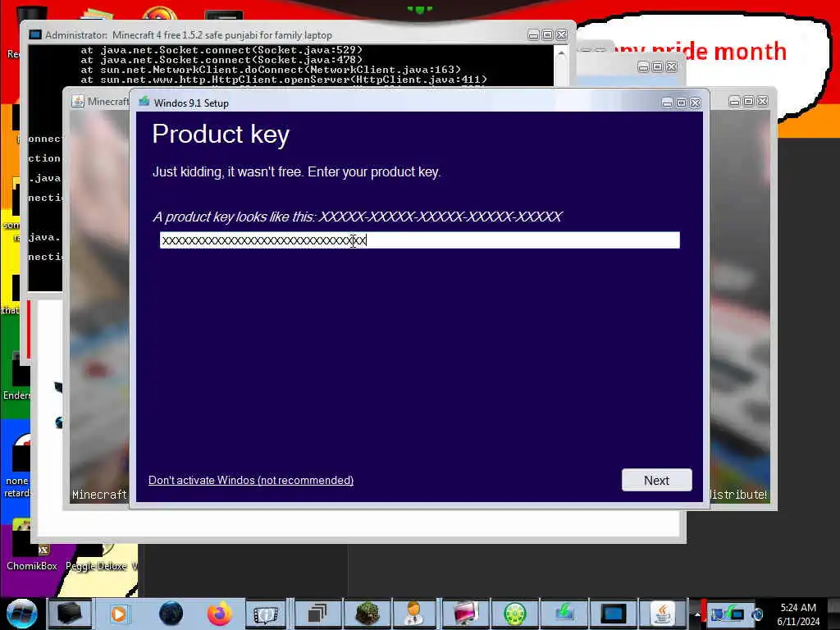Click the stacked windows taskbar icon
Screen dimensions: 840x630
click(317, 614)
